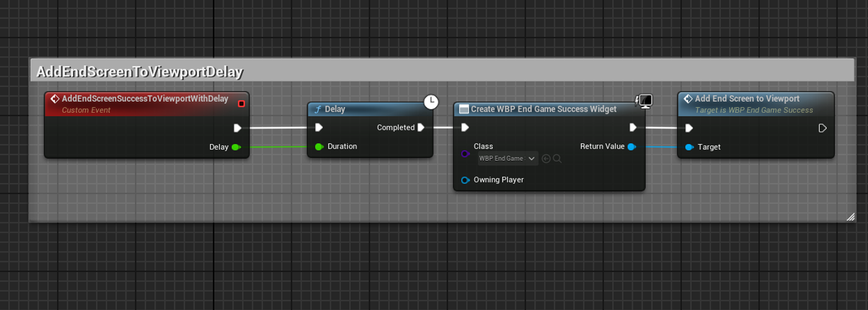This screenshot has height=310, width=868.
Task: Click the monitor icon on Create Widget node
Action: (x=645, y=102)
